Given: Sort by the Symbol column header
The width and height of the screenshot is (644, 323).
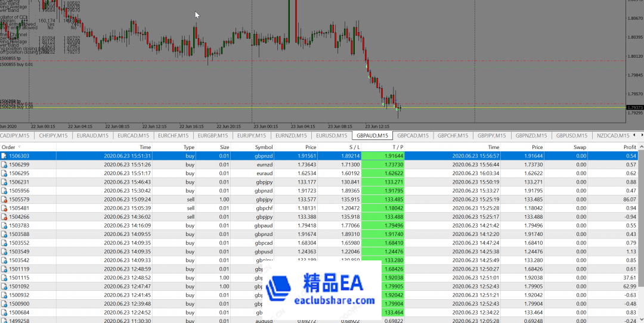Looking at the screenshot, I should pos(253,147).
